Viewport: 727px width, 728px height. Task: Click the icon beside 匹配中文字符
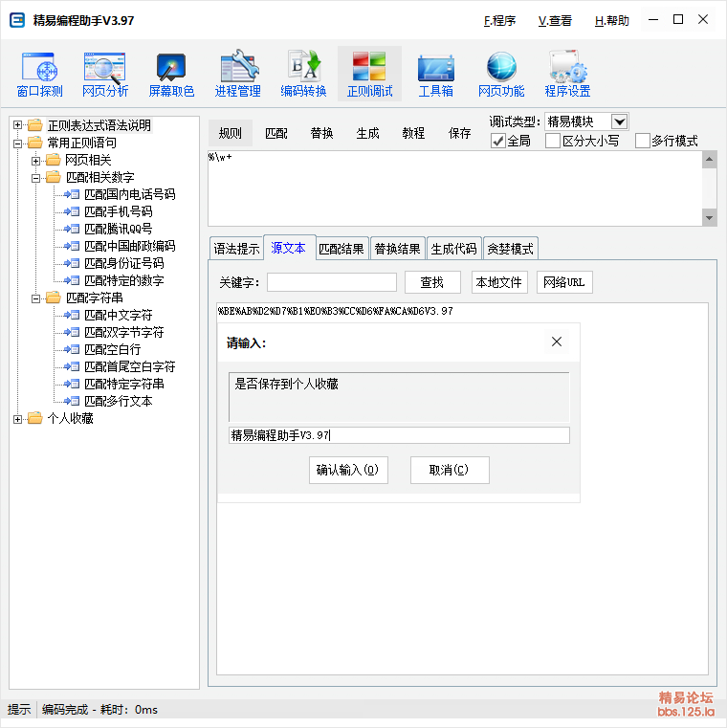[72, 316]
